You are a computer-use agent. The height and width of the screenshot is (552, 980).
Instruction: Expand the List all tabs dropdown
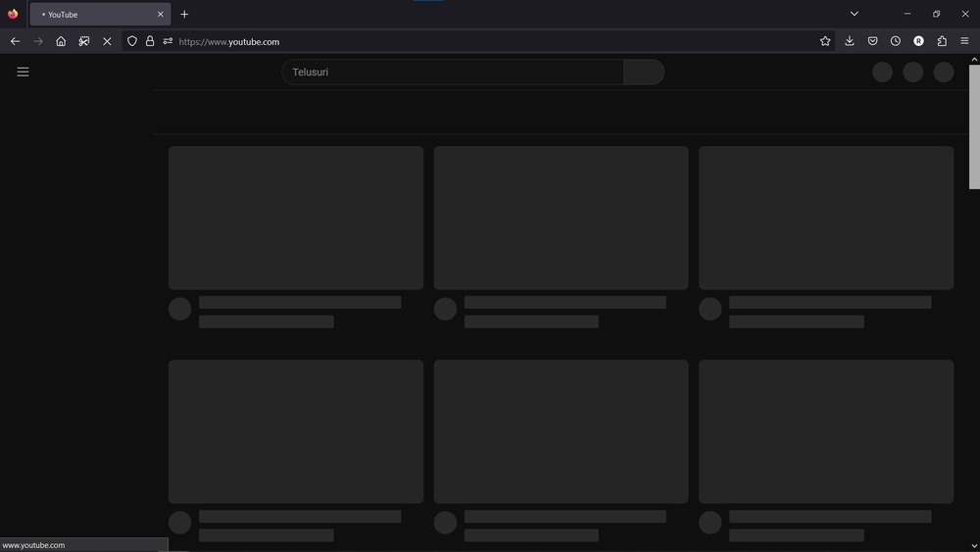854,14
